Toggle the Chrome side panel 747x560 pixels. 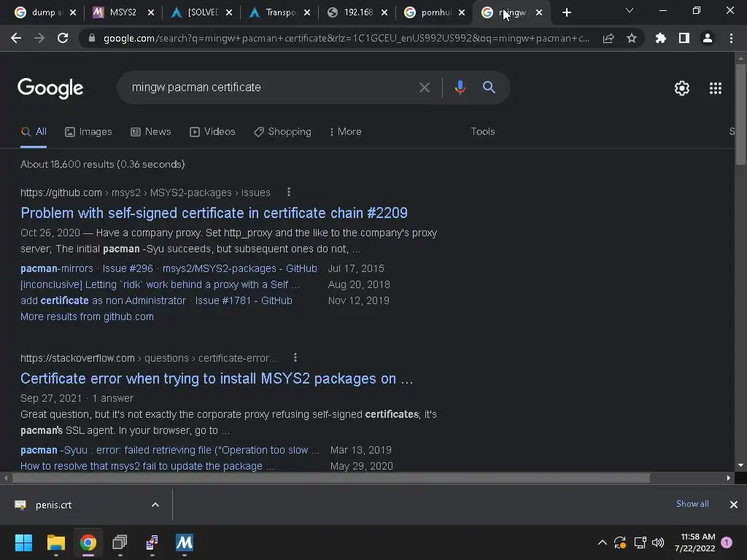(684, 38)
